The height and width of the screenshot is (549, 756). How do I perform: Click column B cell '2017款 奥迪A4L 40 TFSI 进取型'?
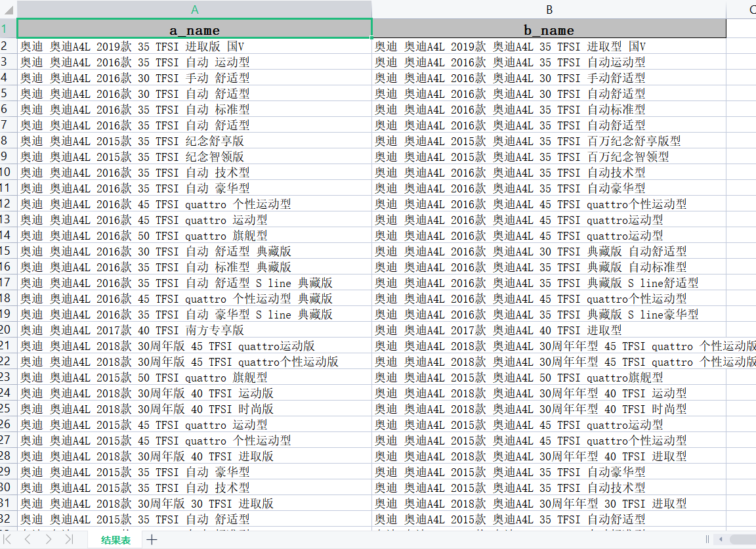549,330
